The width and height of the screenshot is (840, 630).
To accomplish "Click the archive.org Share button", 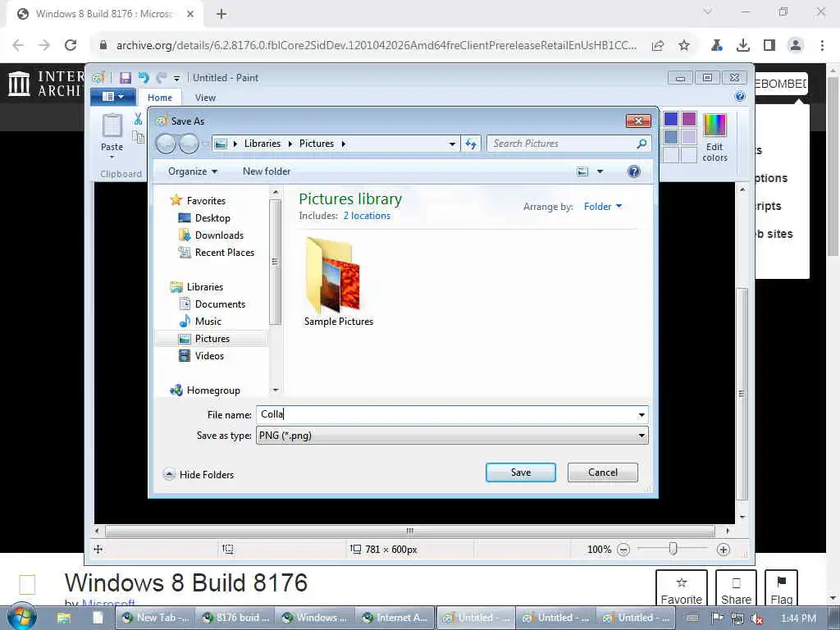I will click(x=736, y=588).
